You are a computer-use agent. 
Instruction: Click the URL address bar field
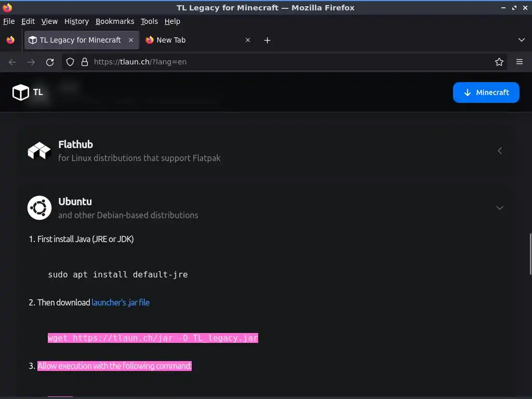point(284,62)
